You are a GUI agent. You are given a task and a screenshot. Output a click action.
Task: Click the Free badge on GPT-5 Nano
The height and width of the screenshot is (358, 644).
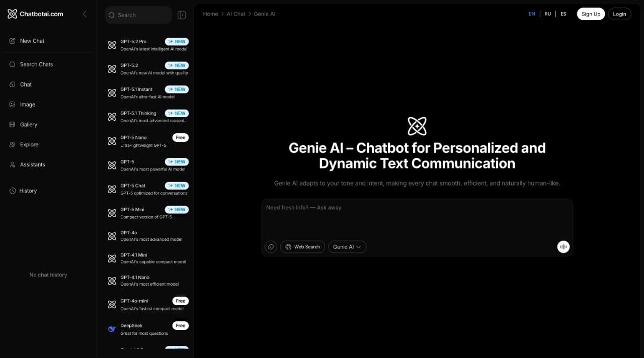(181, 137)
